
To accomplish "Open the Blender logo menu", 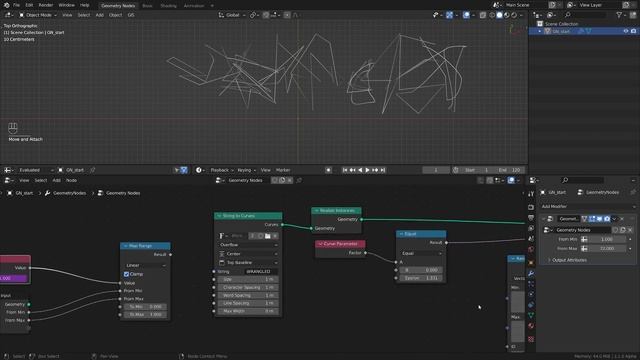I will (6, 5).
